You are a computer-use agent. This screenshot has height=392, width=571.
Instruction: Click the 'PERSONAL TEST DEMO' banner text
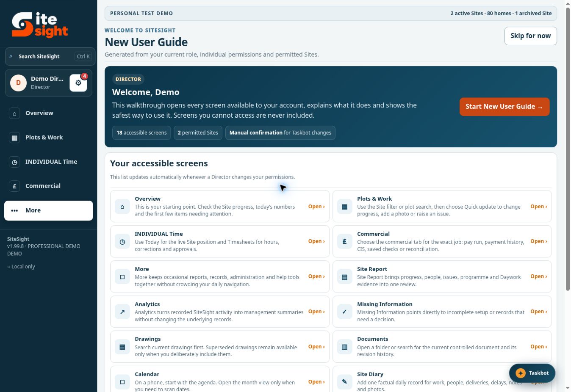(x=141, y=14)
